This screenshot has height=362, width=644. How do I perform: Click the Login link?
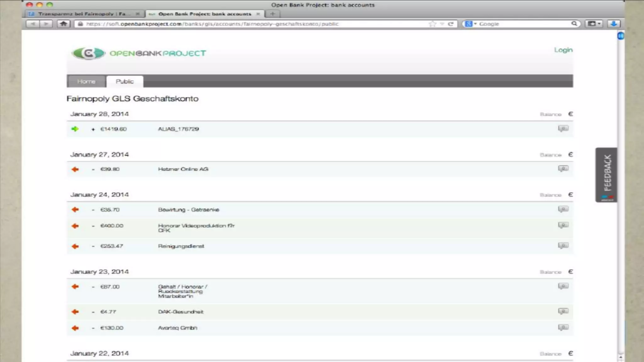coord(563,50)
